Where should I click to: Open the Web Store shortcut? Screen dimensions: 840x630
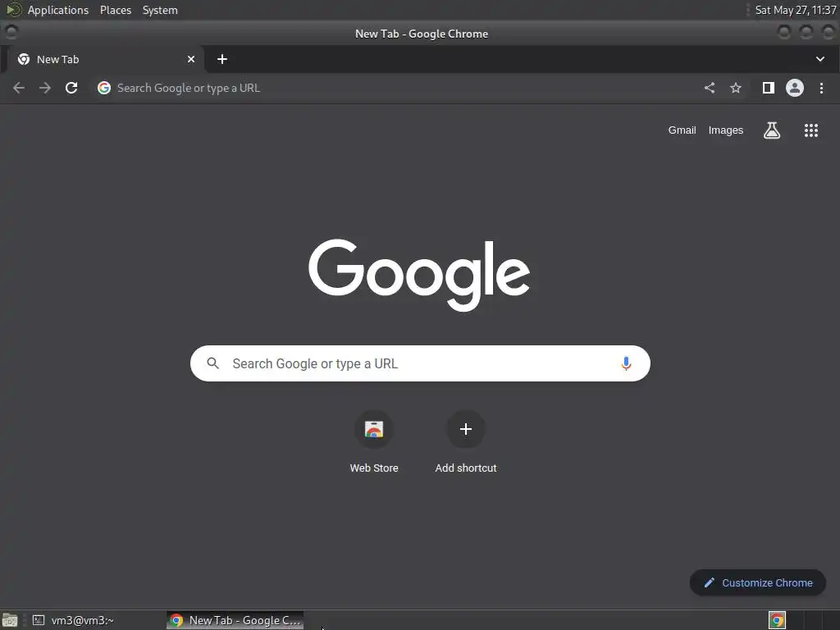coord(374,442)
